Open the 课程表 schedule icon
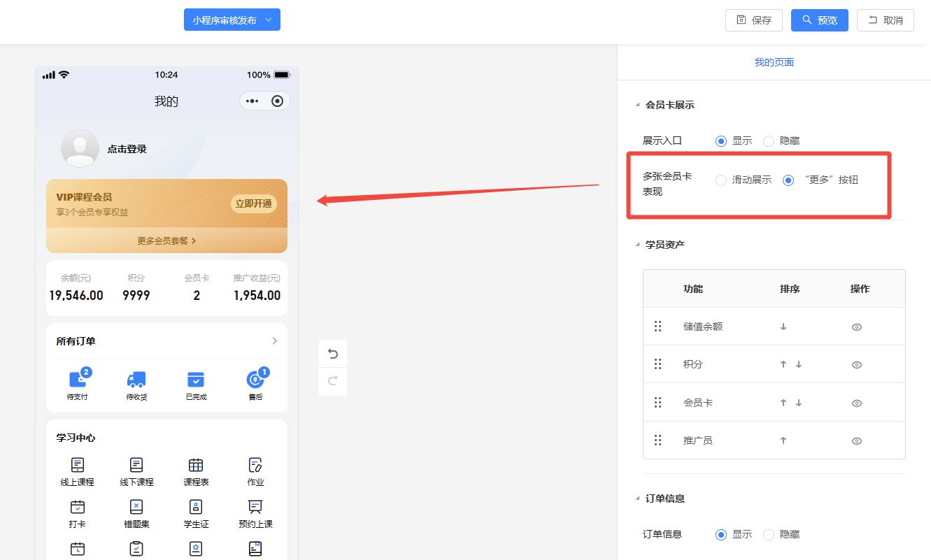This screenshot has width=931, height=560. tap(196, 466)
